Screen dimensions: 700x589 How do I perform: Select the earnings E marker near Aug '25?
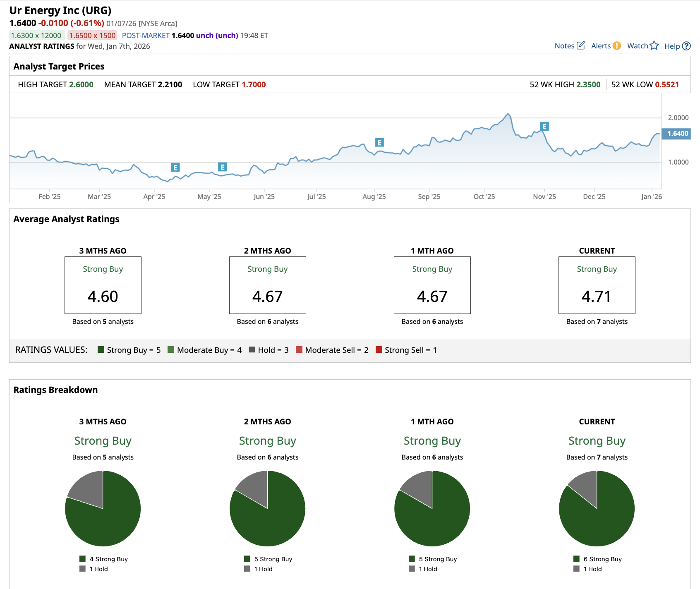pyautogui.click(x=379, y=143)
